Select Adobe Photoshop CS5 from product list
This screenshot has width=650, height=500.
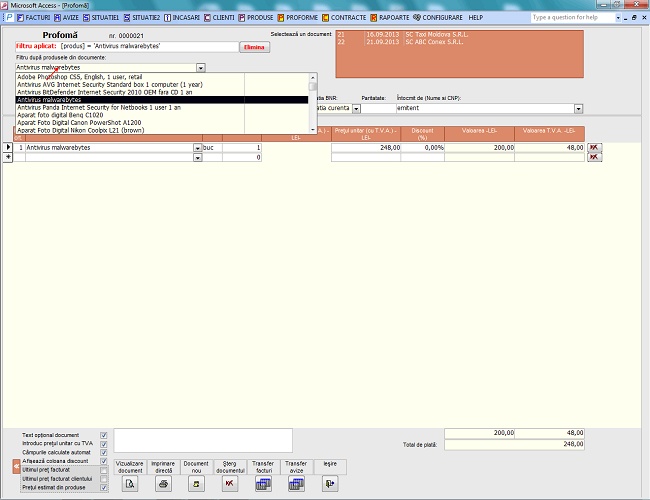tap(162, 77)
